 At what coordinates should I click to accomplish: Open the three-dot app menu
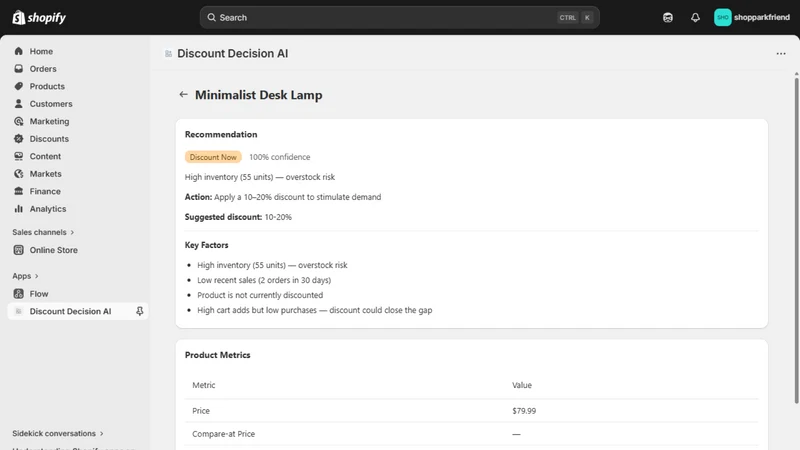[781, 54]
